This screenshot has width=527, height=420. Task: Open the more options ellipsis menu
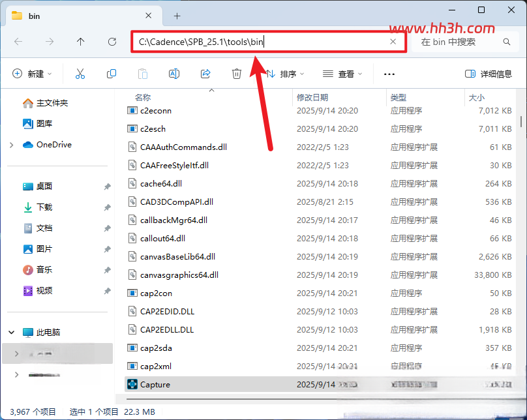[x=389, y=74]
